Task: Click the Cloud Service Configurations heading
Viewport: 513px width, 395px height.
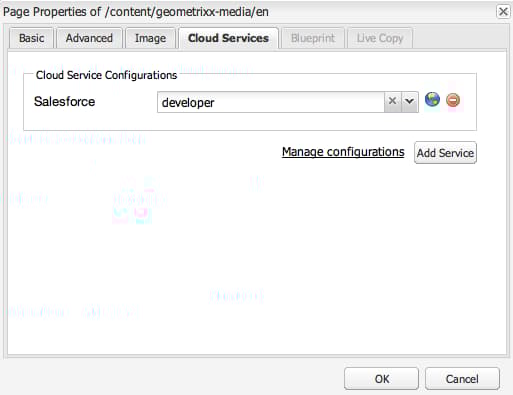Action: pos(106,75)
